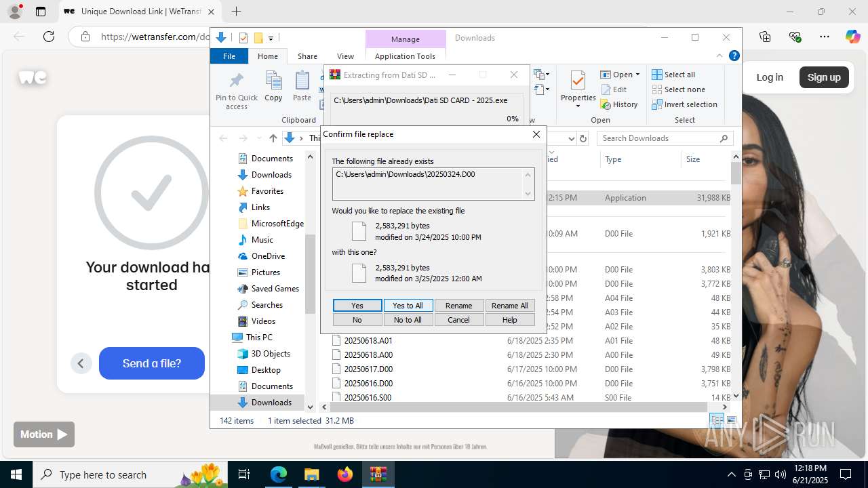Open WinRAR from the taskbar

point(378,474)
